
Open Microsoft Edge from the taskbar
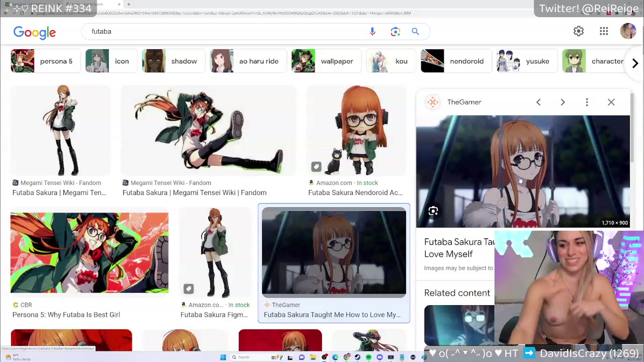[x=335, y=357]
